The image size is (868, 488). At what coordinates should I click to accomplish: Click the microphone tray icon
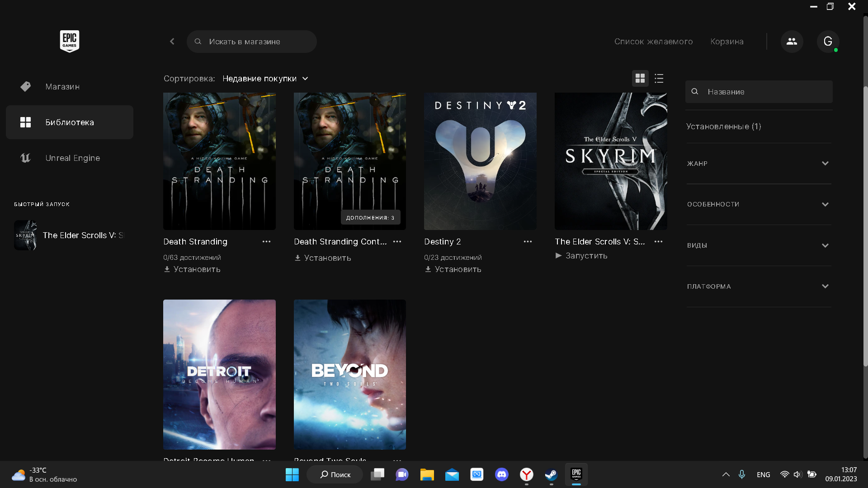pos(742,474)
